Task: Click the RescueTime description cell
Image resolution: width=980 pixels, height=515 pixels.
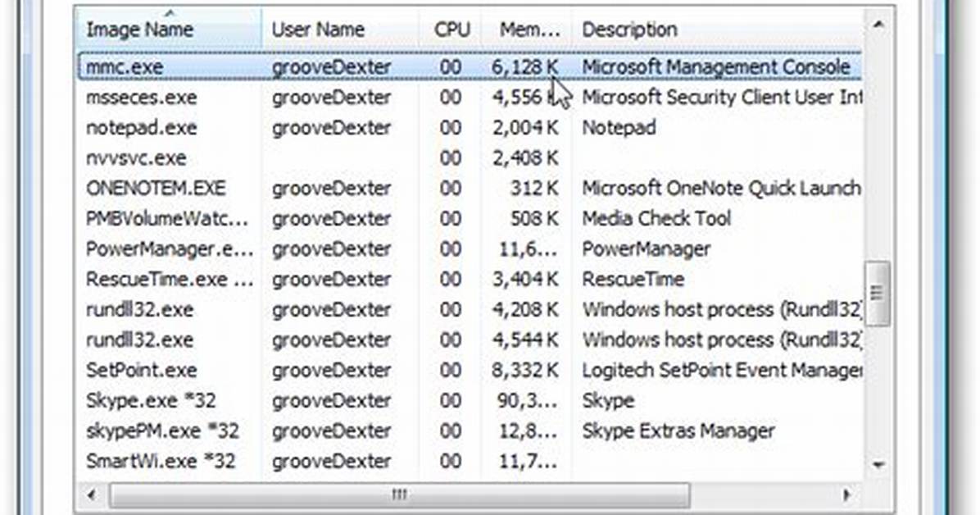Action: tap(633, 279)
